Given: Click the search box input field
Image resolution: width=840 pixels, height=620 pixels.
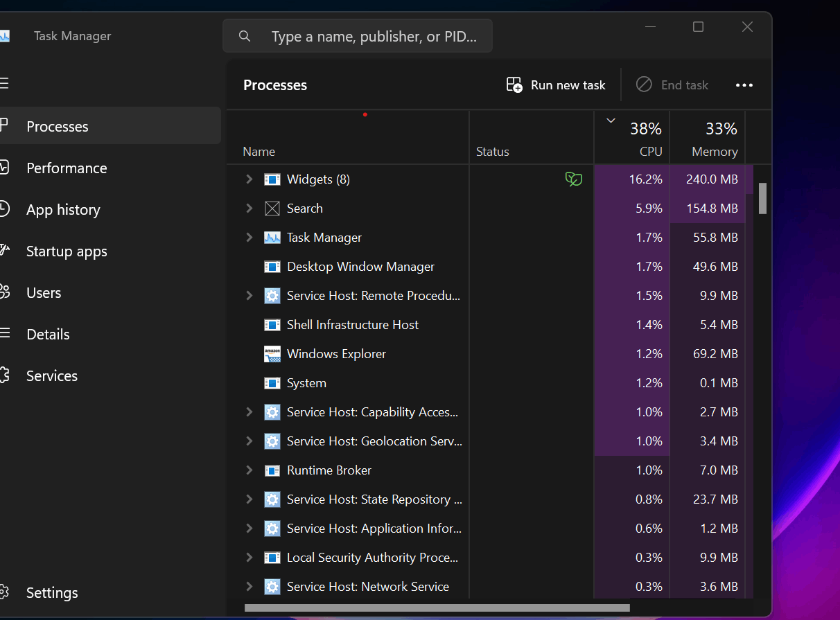Looking at the screenshot, I should coord(358,36).
